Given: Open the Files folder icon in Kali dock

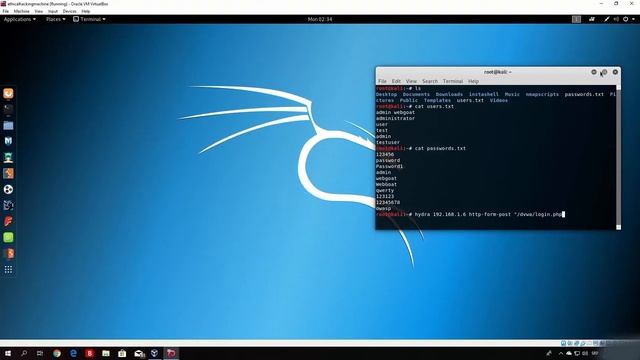Looking at the screenshot, I should point(8,125).
